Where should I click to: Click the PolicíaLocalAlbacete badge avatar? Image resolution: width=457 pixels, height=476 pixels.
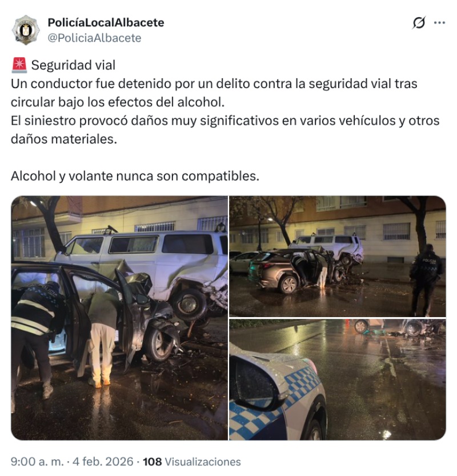click(x=26, y=30)
